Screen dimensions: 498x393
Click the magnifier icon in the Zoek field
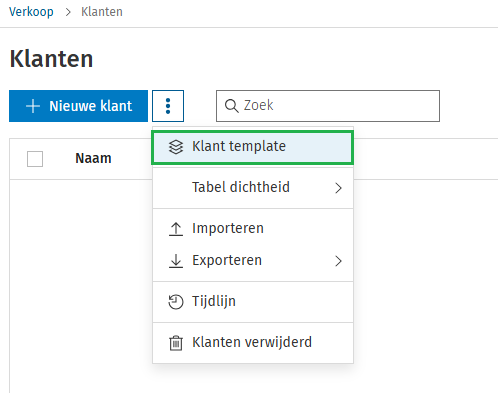click(x=231, y=106)
